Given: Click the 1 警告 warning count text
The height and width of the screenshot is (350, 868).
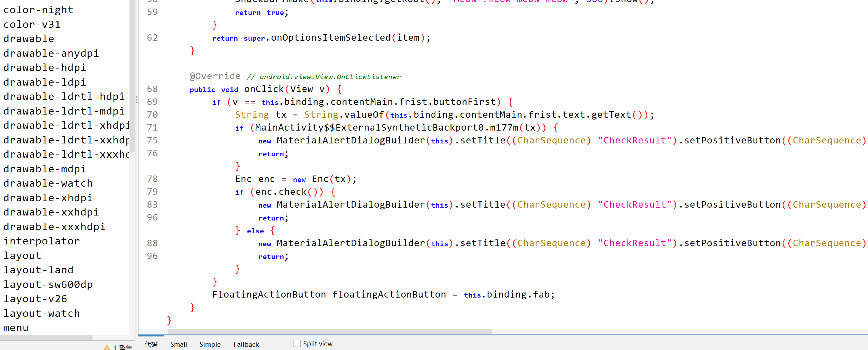Looking at the screenshot, I should (123, 347).
